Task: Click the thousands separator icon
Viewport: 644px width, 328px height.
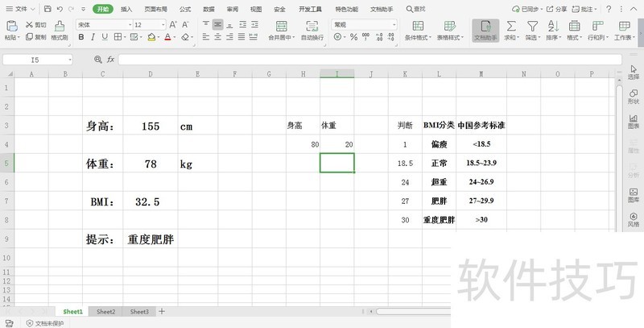Action: click(x=366, y=37)
